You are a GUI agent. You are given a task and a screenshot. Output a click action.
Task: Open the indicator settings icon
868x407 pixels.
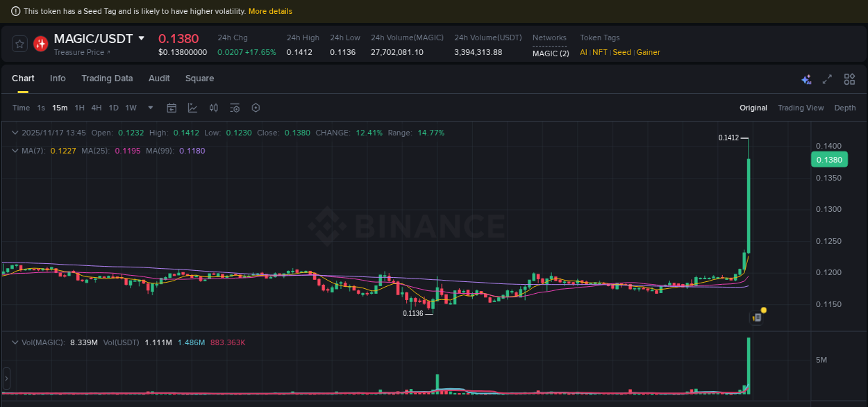234,108
